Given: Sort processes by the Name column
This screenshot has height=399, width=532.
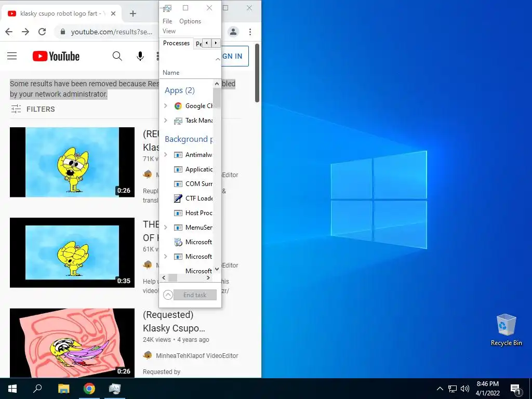Looking at the screenshot, I should click(x=171, y=73).
